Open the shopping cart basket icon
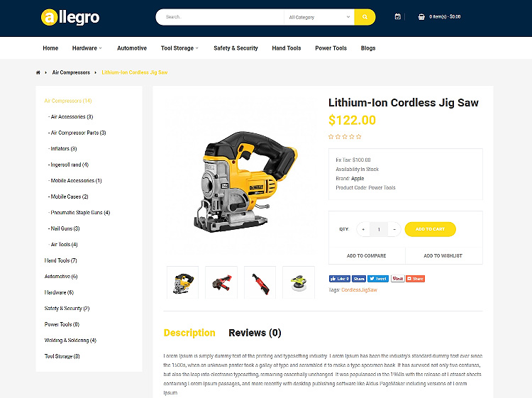 tap(421, 17)
